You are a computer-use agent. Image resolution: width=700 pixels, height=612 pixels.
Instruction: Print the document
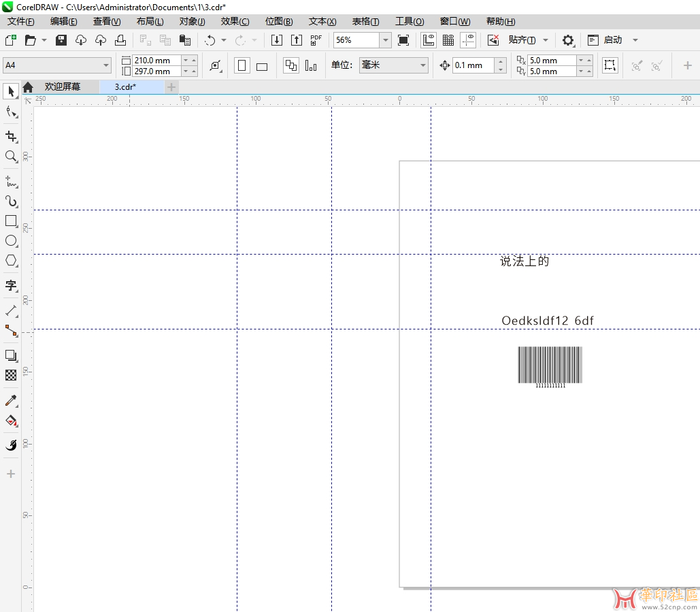(x=120, y=40)
